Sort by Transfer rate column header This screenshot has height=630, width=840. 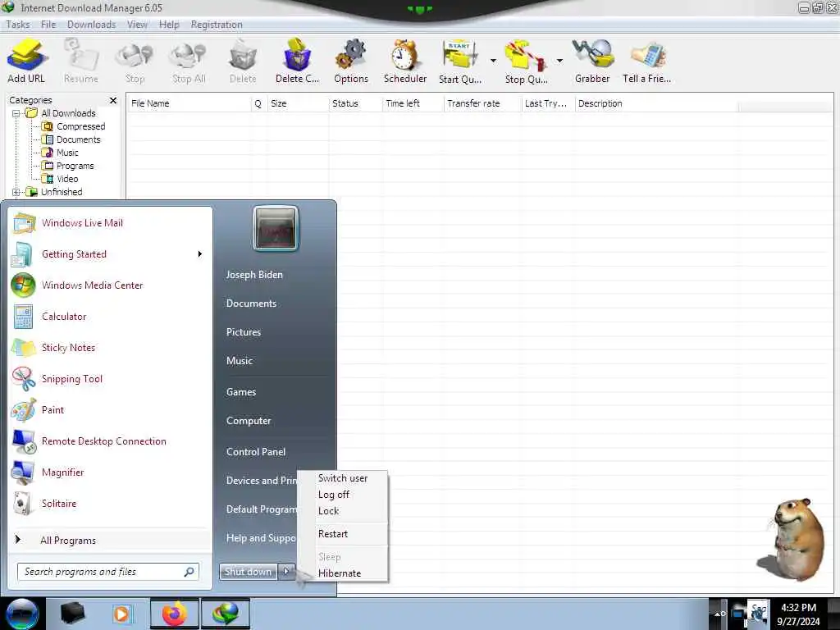tap(482, 104)
